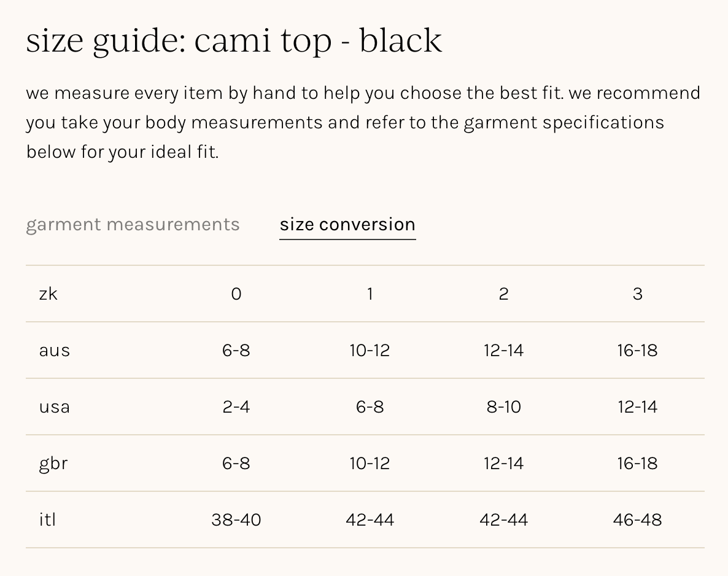The image size is (728, 576).
Task: Click the 2-4 cell in usa row
Action: click(x=236, y=407)
